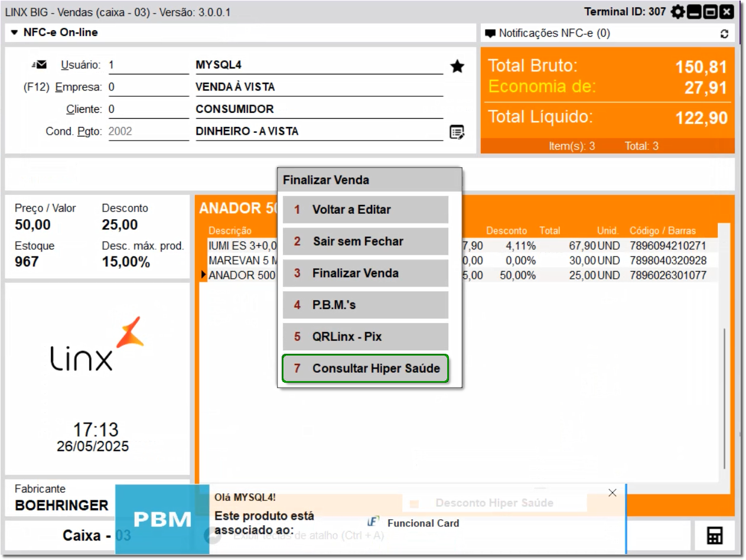Viewport: 746px width, 560px height.
Task: Choose Sair sem Fechar option
Action: [x=366, y=242]
